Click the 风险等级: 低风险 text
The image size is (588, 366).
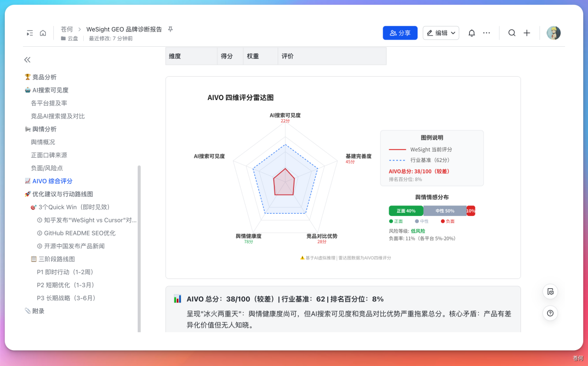coord(407,231)
